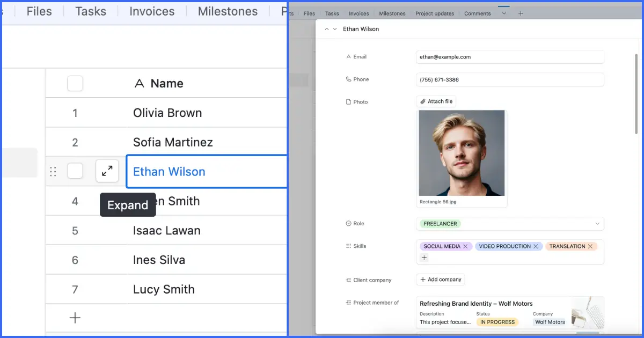Select the Photo field type icon
The image size is (644, 338).
click(x=349, y=101)
